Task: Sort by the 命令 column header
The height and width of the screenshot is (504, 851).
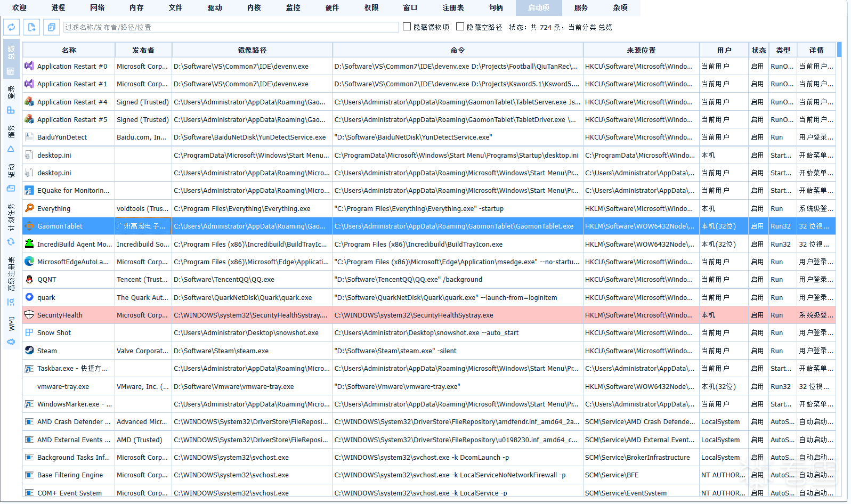Action: (458, 50)
